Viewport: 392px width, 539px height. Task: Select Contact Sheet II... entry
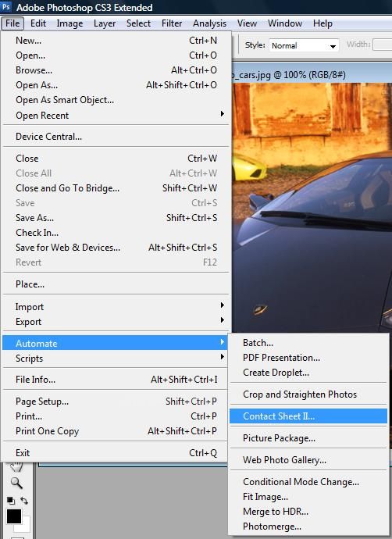[x=308, y=416]
